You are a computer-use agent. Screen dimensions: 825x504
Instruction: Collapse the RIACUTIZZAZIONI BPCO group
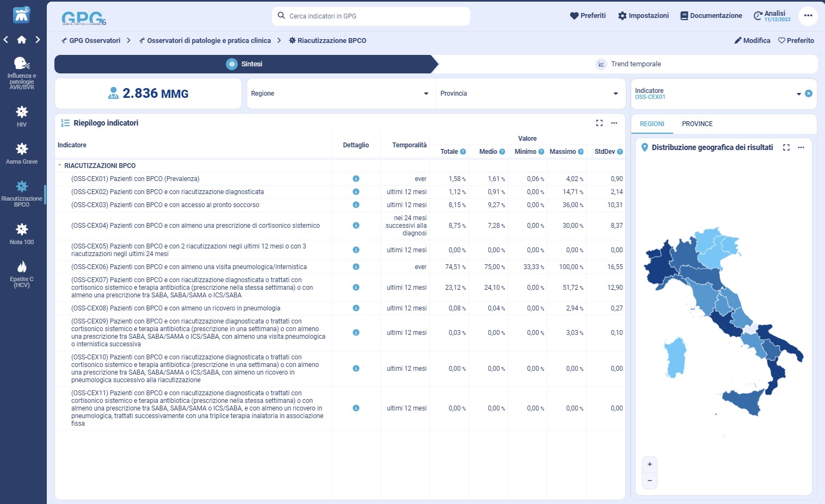tap(60, 165)
